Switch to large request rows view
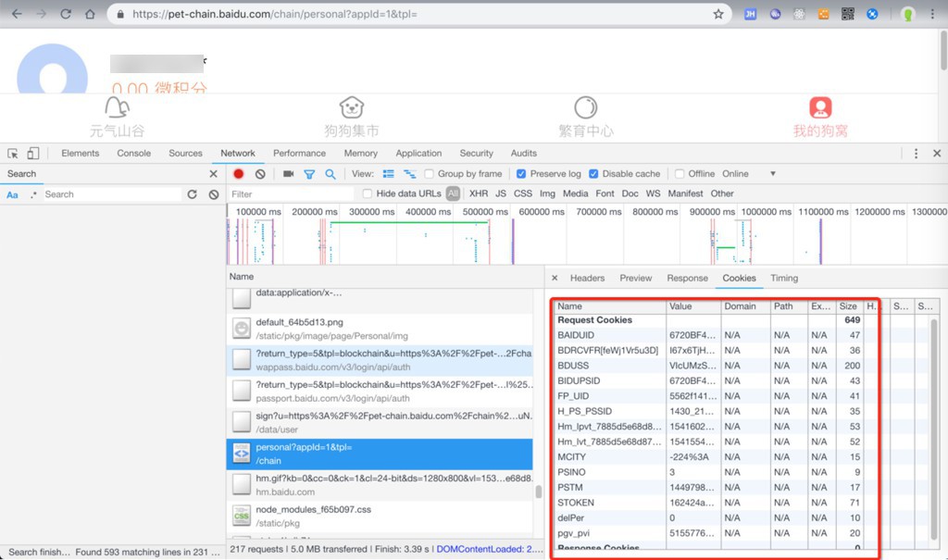948x560 pixels. (388, 174)
